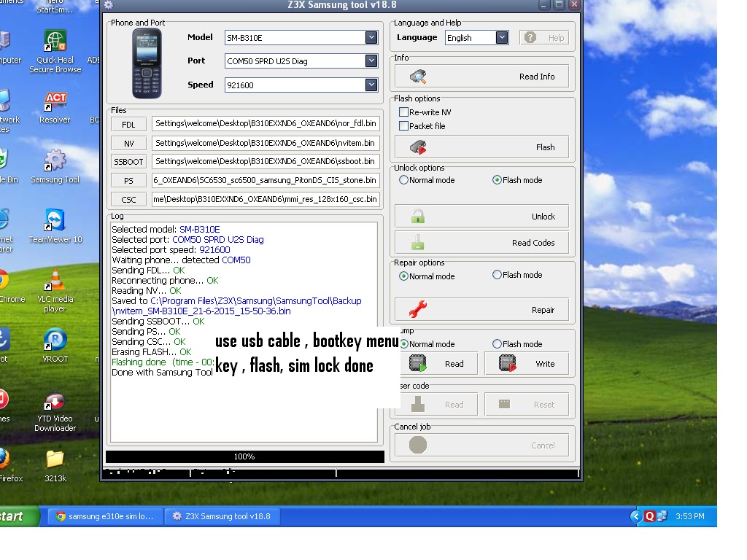Click the SSBOOT file button
The height and width of the screenshot is (560, 747).
pyautogui.click(x=128, y=161)
